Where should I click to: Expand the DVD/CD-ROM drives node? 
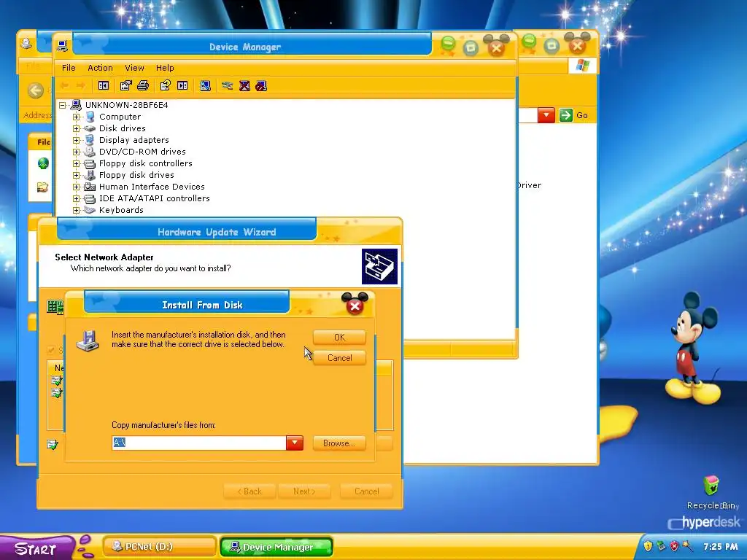coord(76,152)
